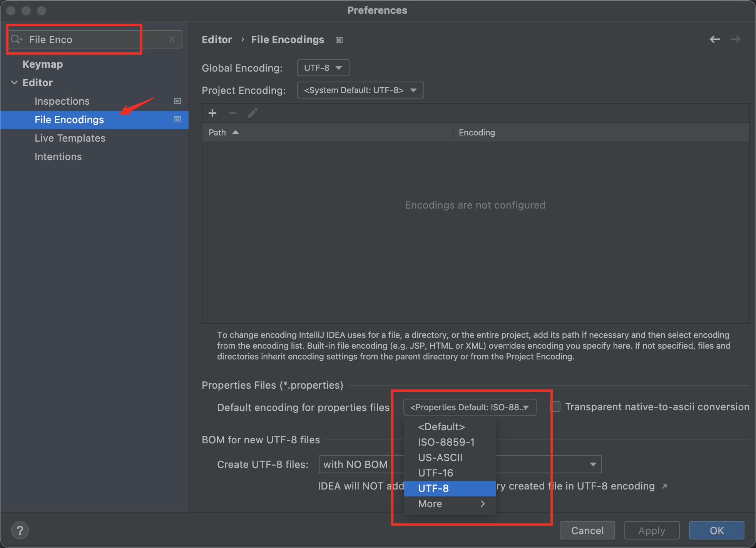This screenshot has height=548, width=756.
Task: Enable Transparent native-to-ascii conversion checkbox
Action: click(555, 407)
